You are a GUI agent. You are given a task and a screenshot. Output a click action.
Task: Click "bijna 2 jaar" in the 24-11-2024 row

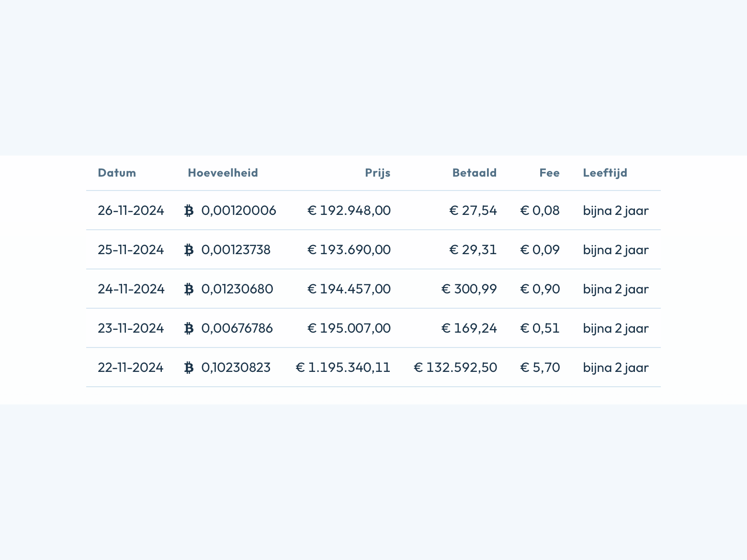tap(616, 289)
